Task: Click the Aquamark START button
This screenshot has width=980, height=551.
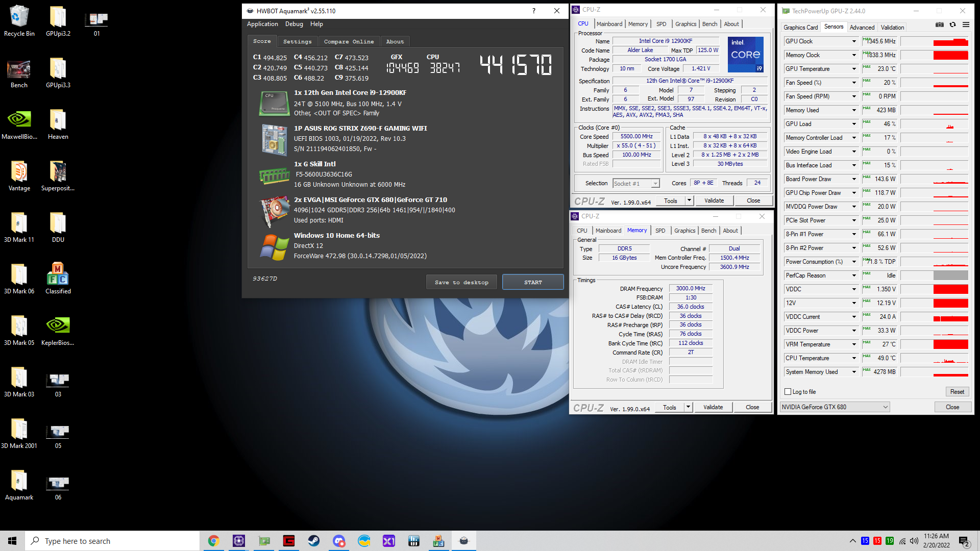Action: tap(533, 282)
